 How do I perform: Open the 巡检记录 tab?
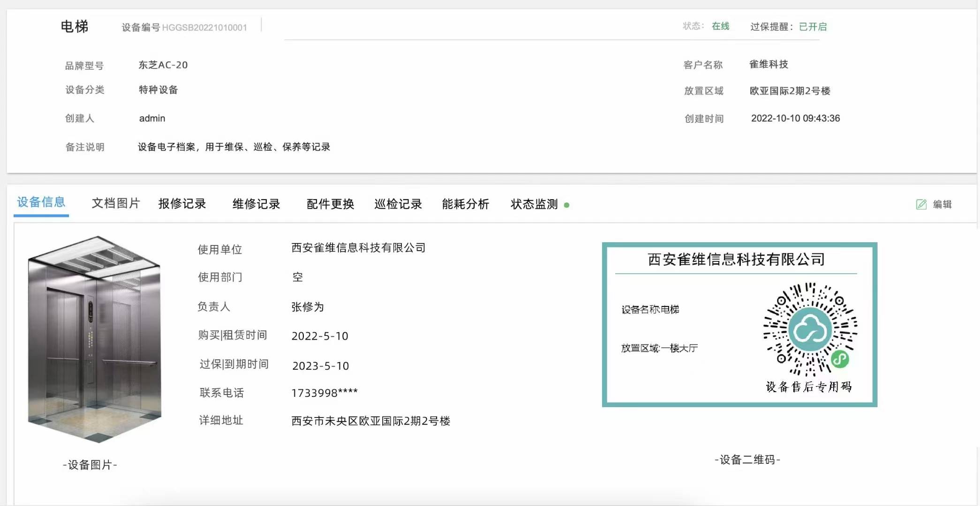pos(398,204)
